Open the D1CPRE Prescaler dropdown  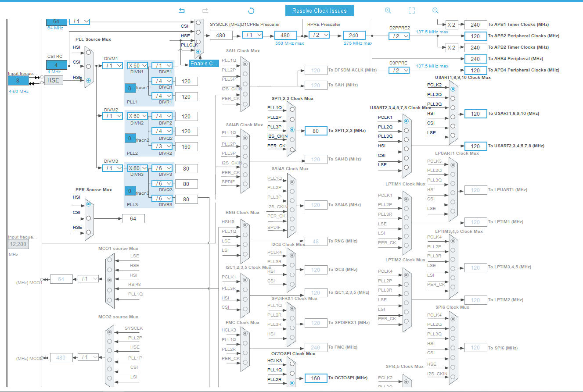tap(254, 35)
